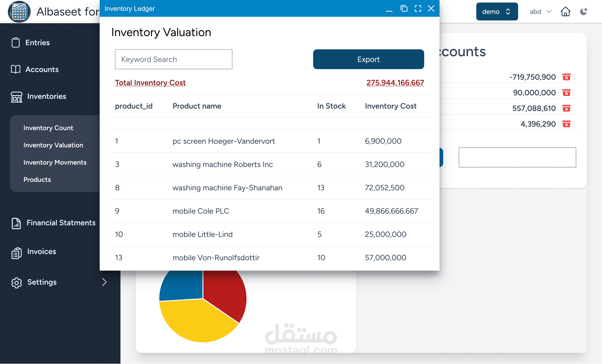Click the Total Inventory Cost link
Screen dimensions: 602x364
(150, 83)
